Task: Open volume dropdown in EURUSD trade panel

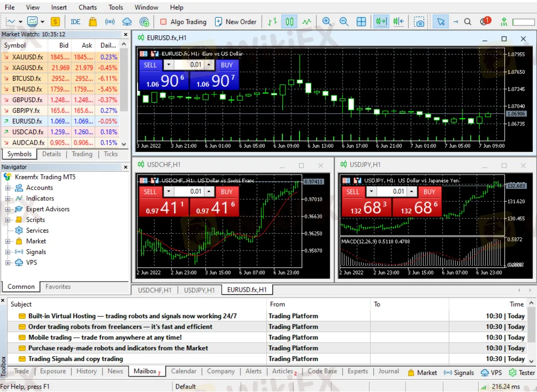Action: pyautogui.click(x=168, y=65)
